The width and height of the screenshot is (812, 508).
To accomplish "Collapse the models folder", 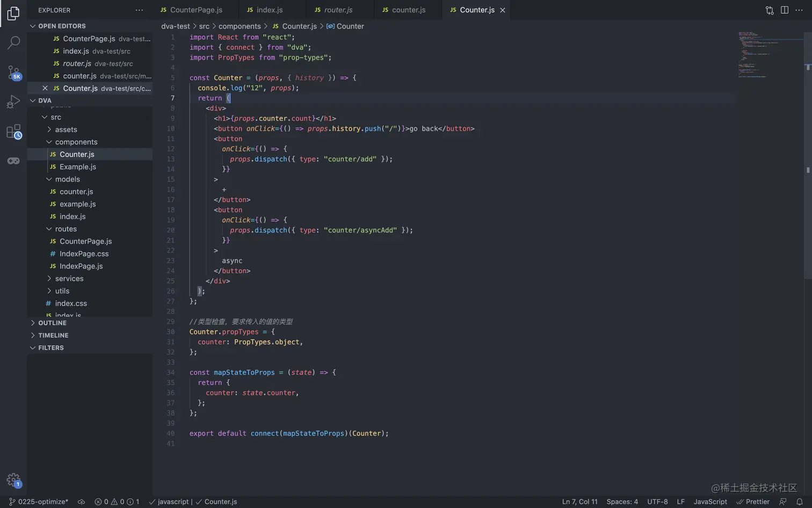I will pos(49,179).
